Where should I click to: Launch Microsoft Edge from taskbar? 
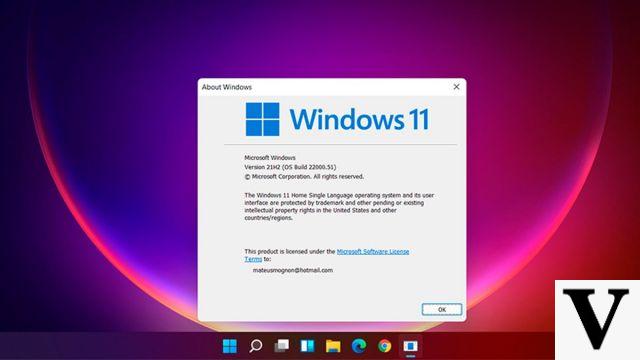(359, 346)
